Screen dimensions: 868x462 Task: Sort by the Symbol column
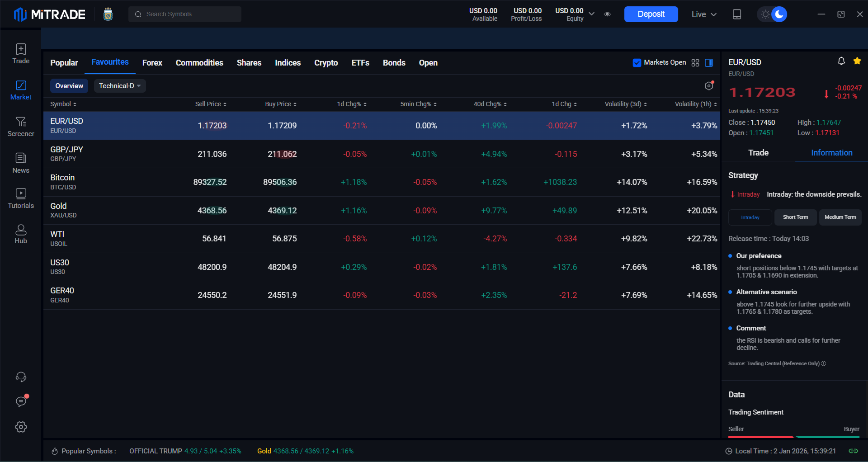pyautogui.click(x=63, y=104)
